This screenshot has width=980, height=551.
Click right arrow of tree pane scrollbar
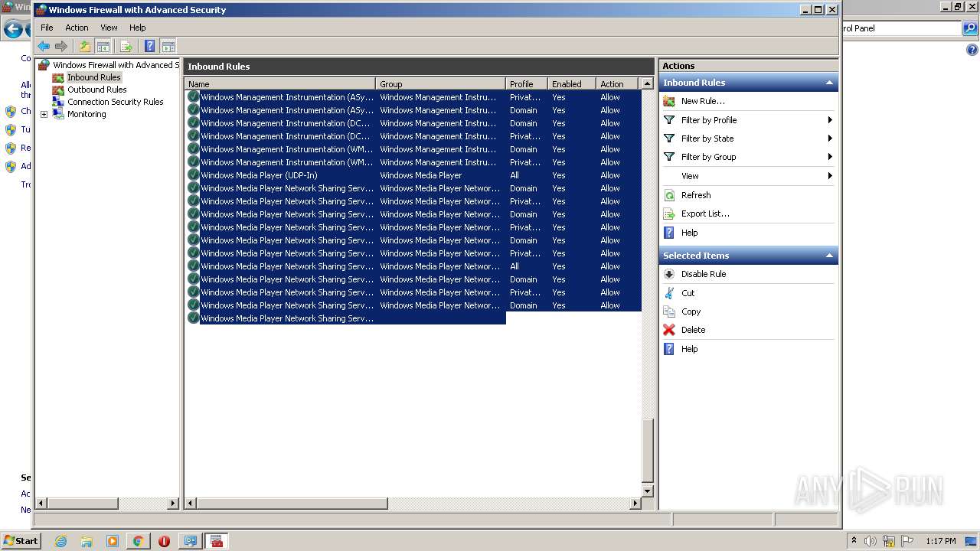click(x=173, y=504)
